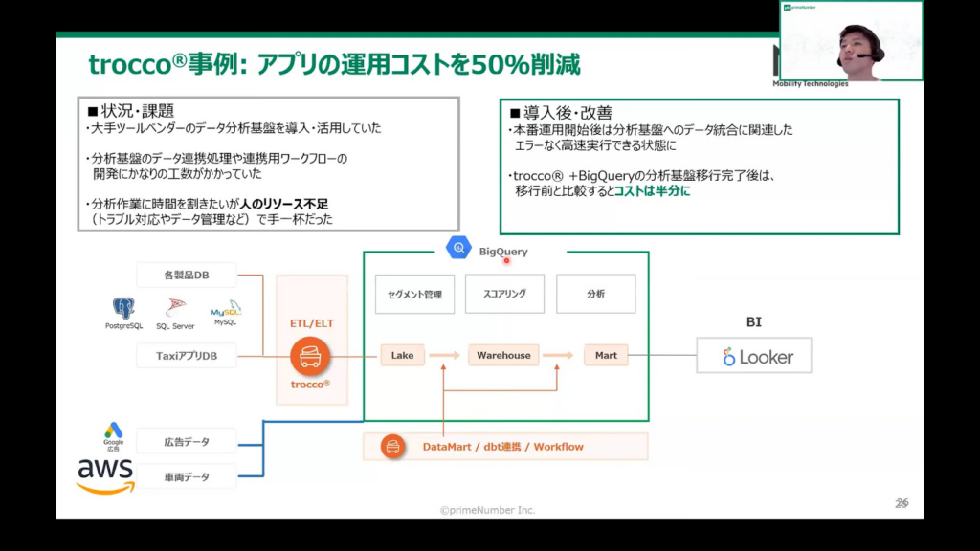Click the PostgreSQL elephant icon
Viewport: 980px width, 551px height.
(123, 308)
